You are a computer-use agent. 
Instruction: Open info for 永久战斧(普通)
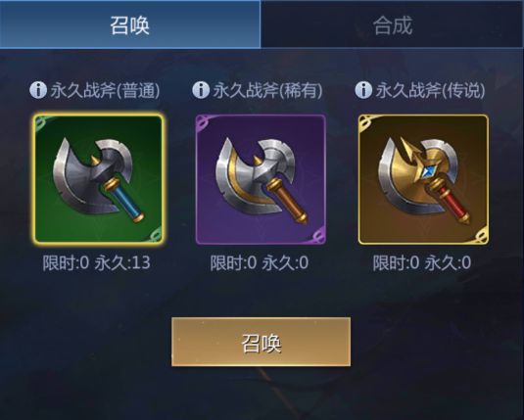click(x=38, y=90)
